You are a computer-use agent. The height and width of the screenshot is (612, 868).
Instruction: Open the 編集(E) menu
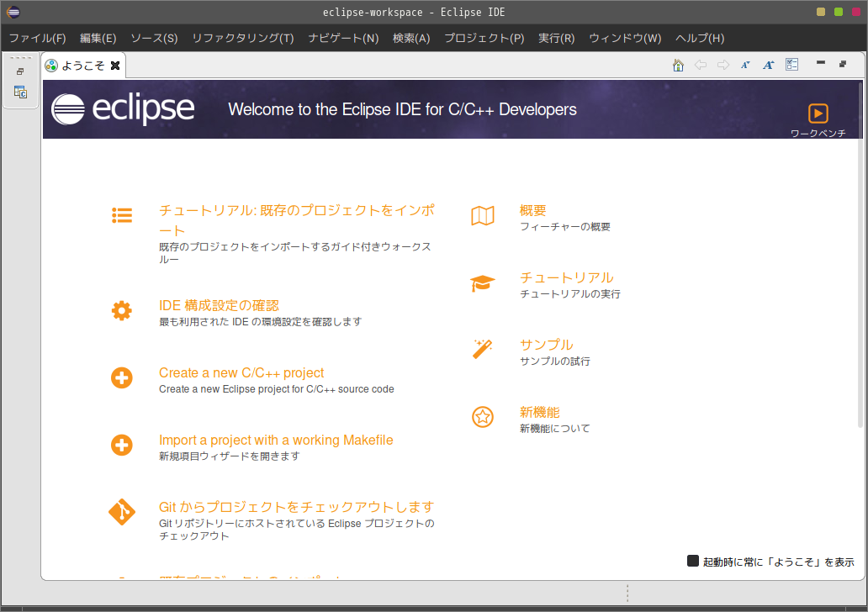point(98,38)
